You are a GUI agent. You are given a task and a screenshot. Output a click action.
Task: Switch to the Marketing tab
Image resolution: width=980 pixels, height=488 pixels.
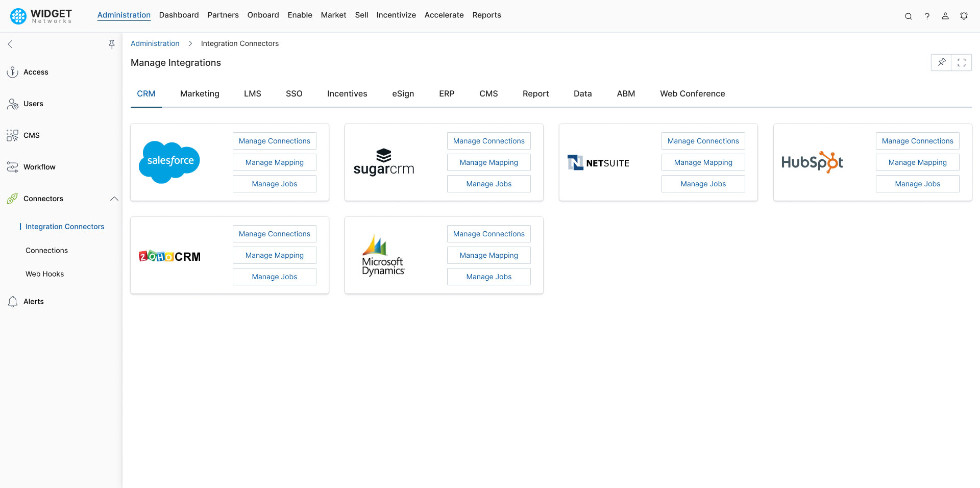(200, 94)
